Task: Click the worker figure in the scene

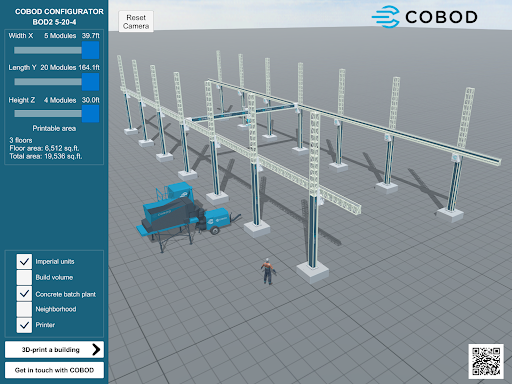Action: [x=267, y=271]
